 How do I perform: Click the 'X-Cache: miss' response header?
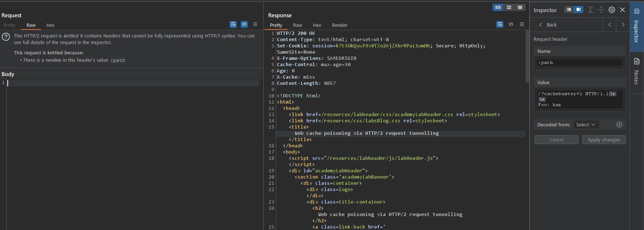(x=296, y=77)
